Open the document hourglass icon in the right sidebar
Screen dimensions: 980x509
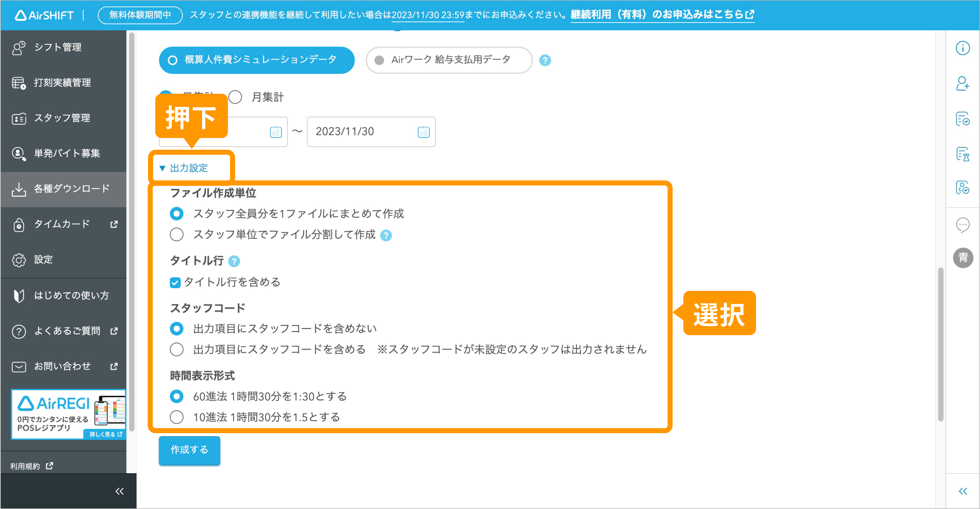(963, 154)
